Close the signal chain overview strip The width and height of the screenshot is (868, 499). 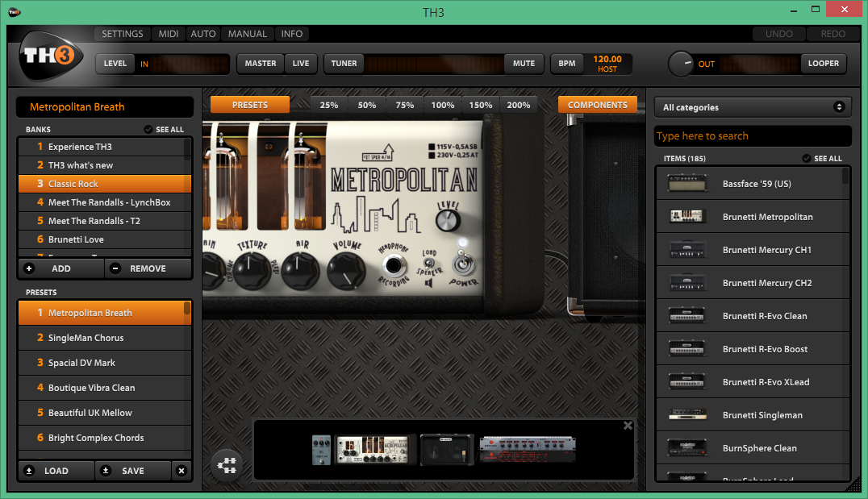628,426
